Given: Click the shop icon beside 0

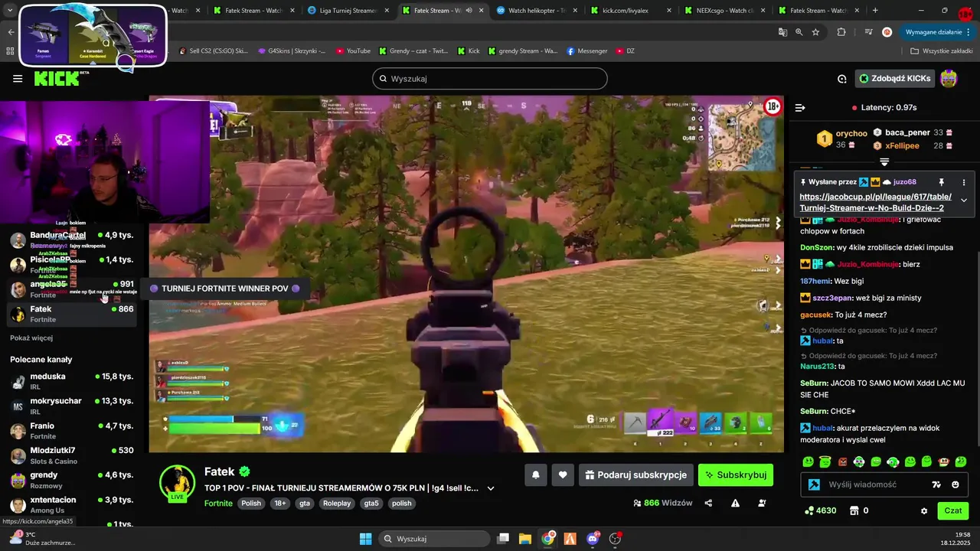Looking at the screenshot, I should point(854,510).
